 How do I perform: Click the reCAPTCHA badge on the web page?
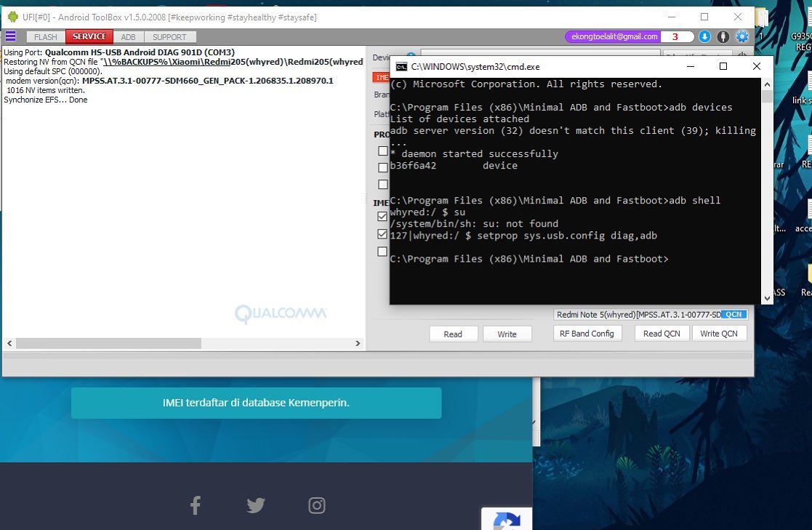click(x=507, y=519)
